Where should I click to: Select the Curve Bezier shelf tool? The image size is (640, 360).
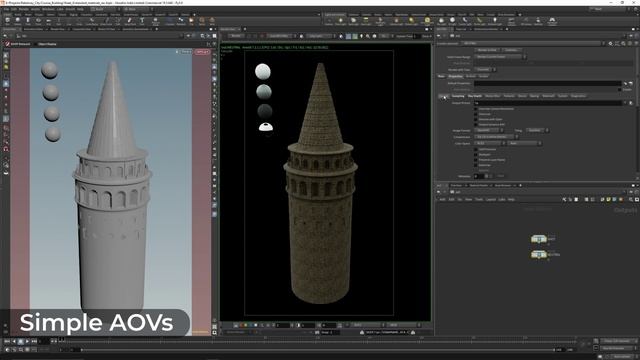[91, 21]
